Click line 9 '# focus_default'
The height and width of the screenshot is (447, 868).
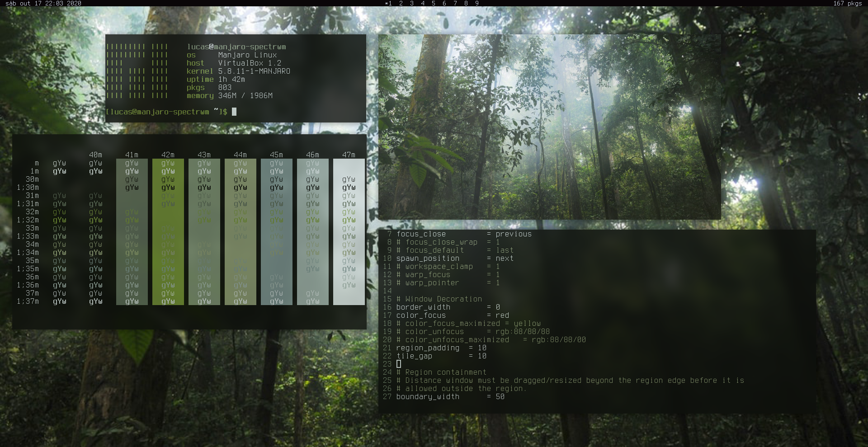coord(430,250)
